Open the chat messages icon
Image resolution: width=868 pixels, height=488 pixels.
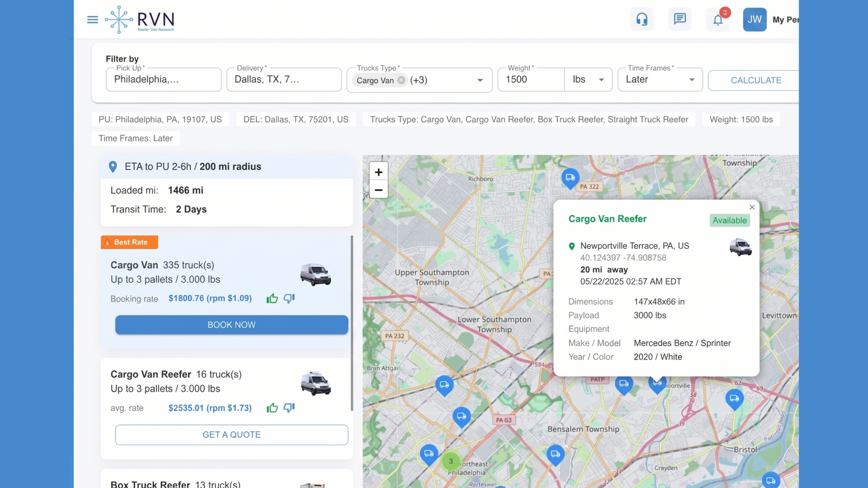pyautogui.click(x=680, y=19)
